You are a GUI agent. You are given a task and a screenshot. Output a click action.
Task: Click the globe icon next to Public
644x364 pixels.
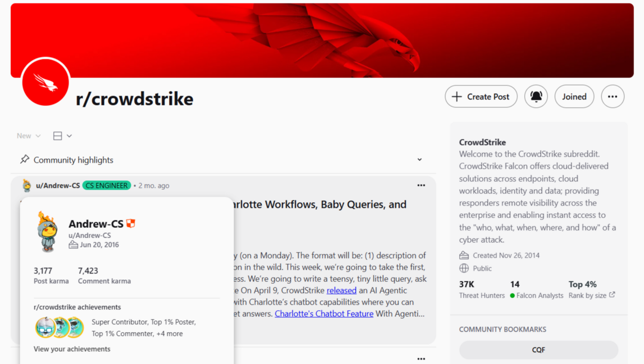(464, 268)
